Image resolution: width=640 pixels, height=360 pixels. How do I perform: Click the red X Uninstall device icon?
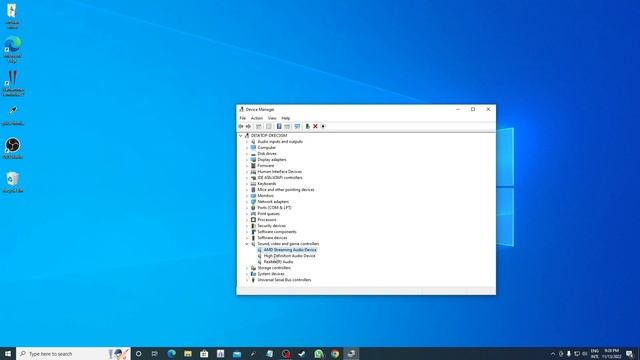click(315, 127)
